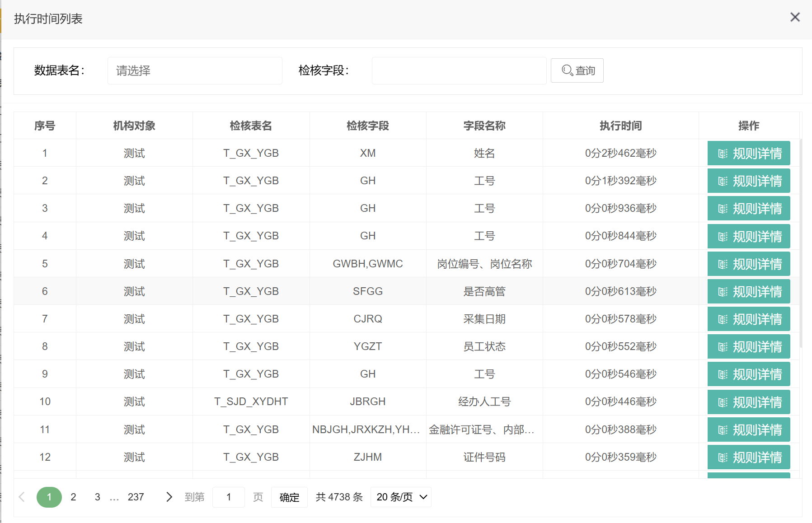The height and width of the screenshot is (523, 812).
Task: Jump to page 3
Action: click(x=97, y=497)
